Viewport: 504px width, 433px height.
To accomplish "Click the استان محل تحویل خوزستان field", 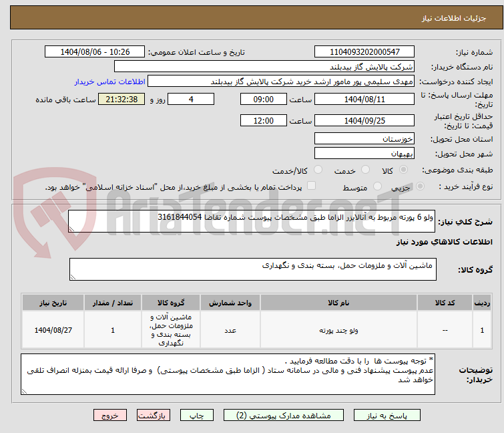I will tap(364, 139).
